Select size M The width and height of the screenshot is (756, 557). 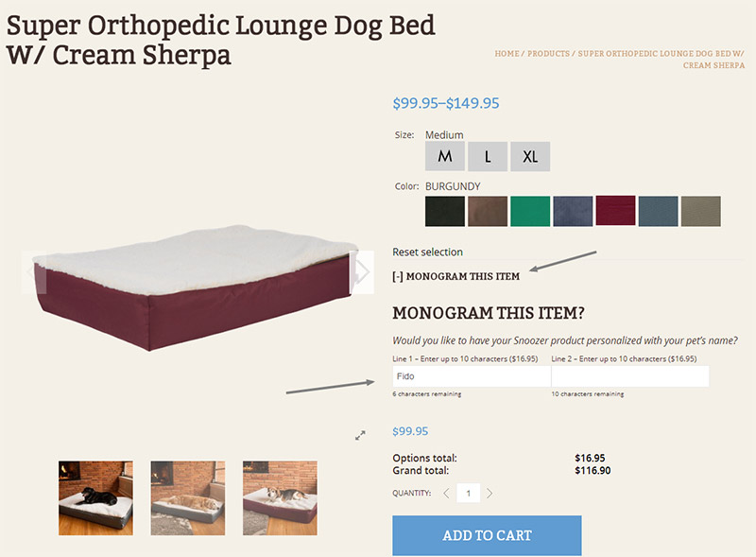[444, 157]
